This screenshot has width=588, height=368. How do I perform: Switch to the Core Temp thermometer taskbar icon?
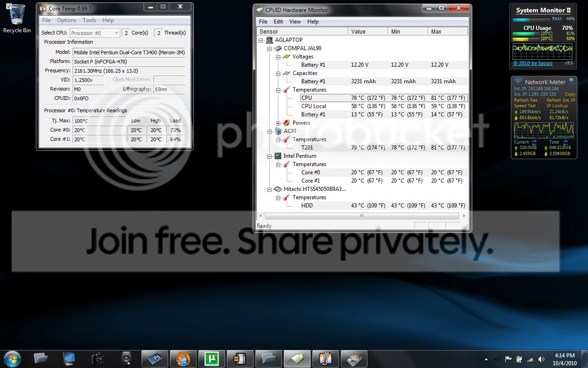tap(325, 358)
